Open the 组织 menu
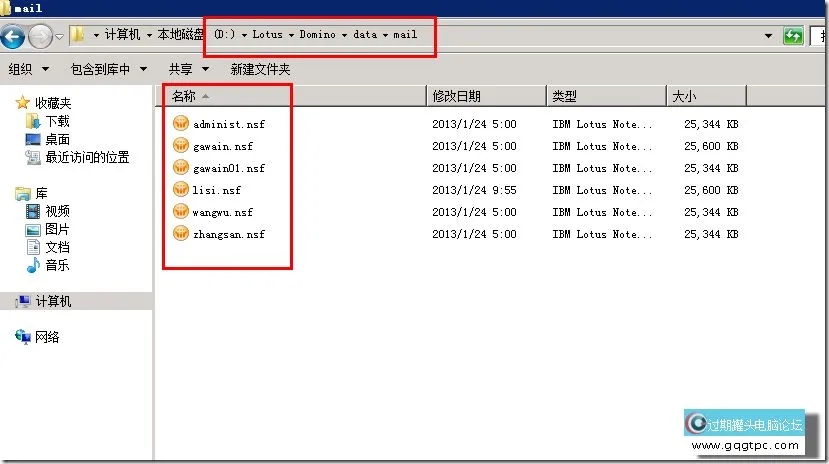 (29, 69)
